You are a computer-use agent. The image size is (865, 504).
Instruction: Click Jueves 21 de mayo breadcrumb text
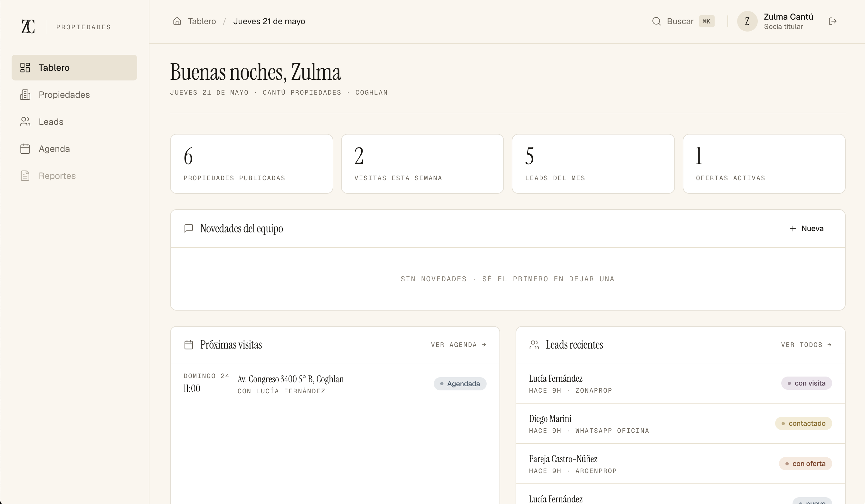coord(269,21)
